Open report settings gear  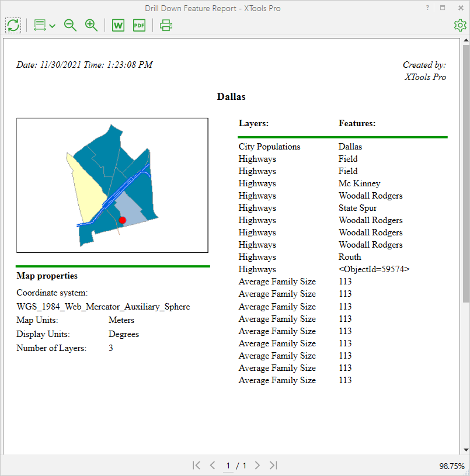460,25
